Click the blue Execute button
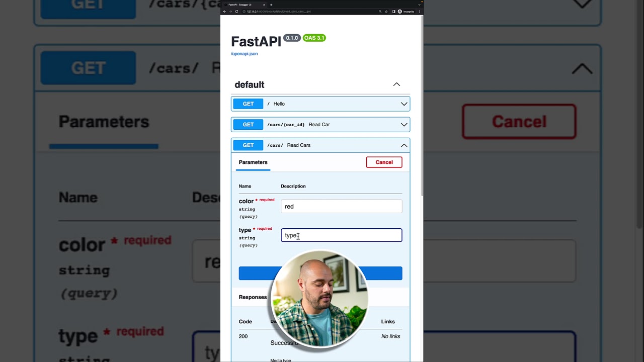Image resolution: width=644 pixels, height=362 pixels. 320,273
